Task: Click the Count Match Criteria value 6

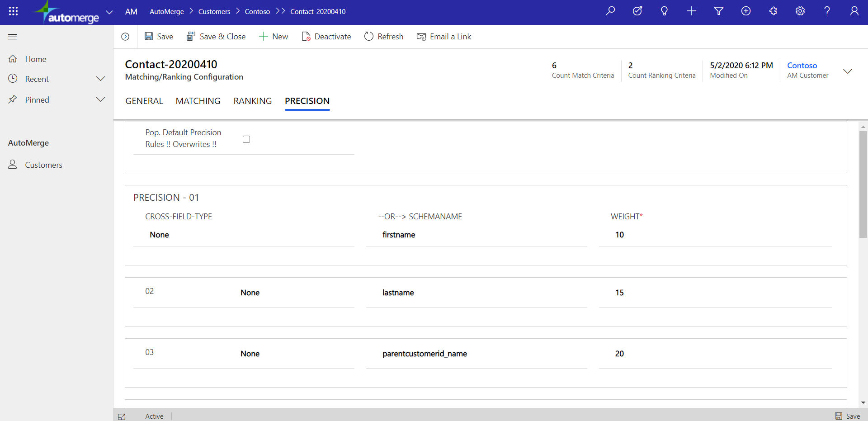Action: (x=554, y=66)
